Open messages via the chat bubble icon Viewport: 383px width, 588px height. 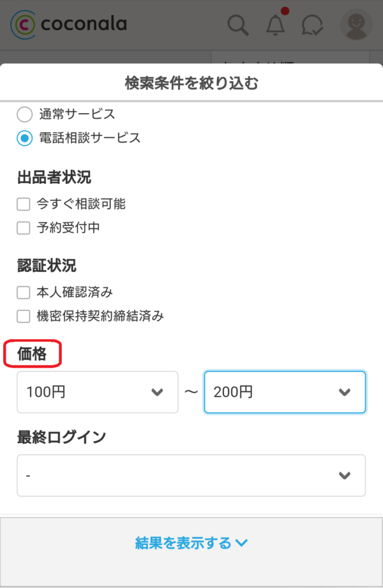click(x=312, y=25)
